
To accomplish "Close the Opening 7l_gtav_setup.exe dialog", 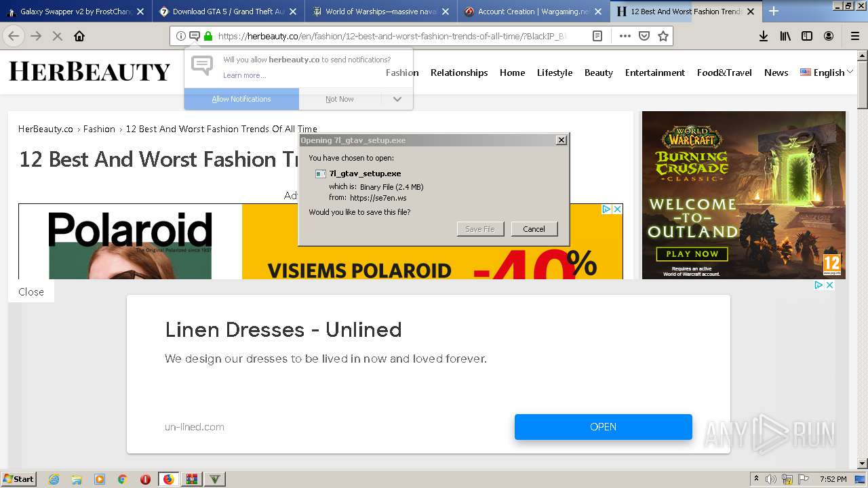I will (x=561, y=140).
